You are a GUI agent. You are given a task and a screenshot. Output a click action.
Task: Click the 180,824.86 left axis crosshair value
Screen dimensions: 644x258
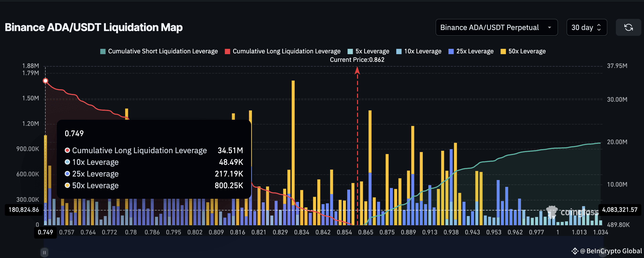coord(24,210)
